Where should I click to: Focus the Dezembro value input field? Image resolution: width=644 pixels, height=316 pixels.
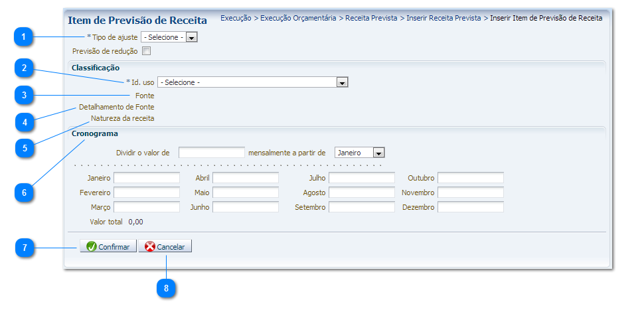click(x=470, y=207)
